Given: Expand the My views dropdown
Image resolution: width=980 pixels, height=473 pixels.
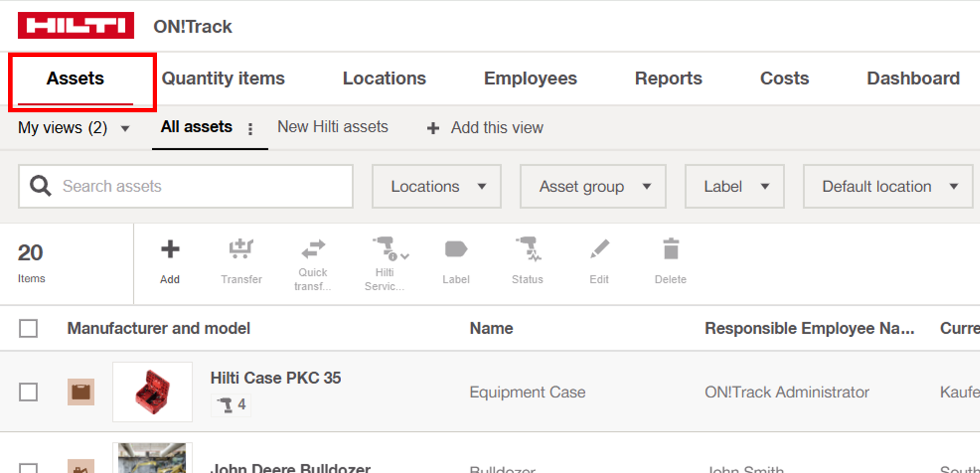Looking at the screenshot, I should pyautogui.click(x=74, y=128).
